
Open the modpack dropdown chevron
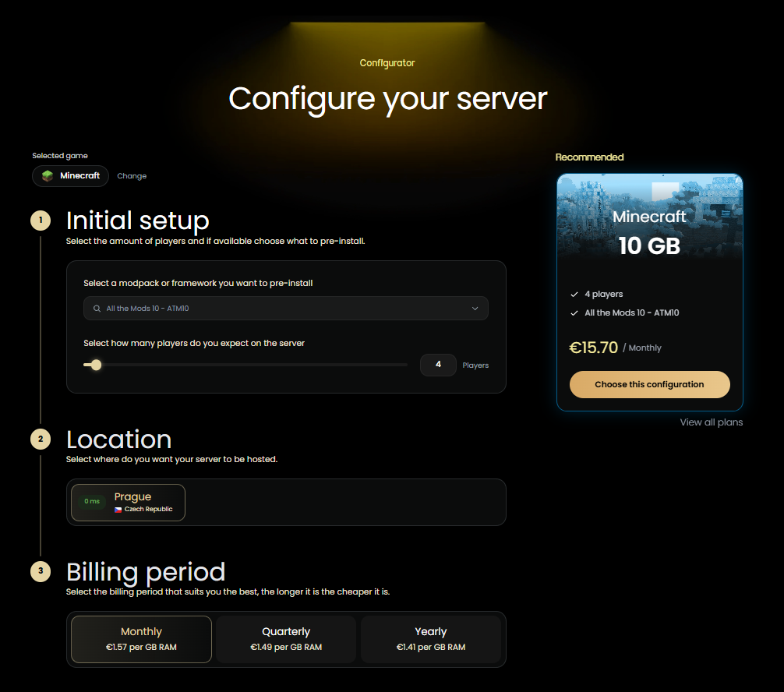475,309
